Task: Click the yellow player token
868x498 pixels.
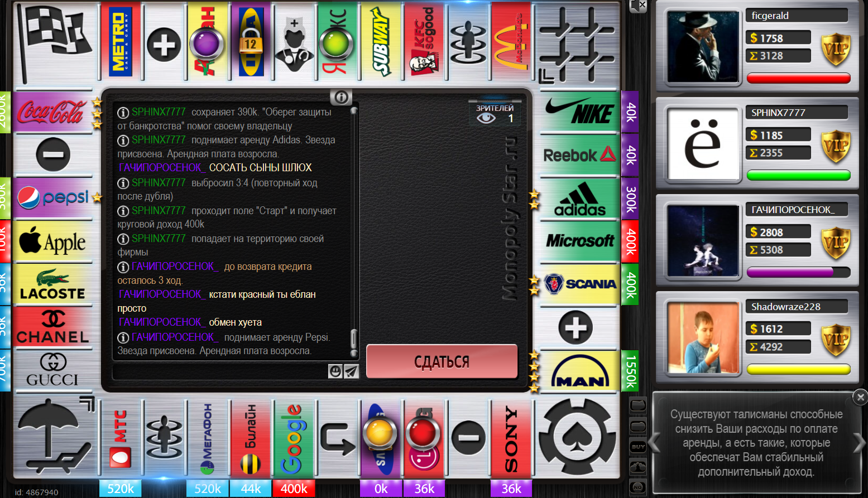Action: pos(380,433)
